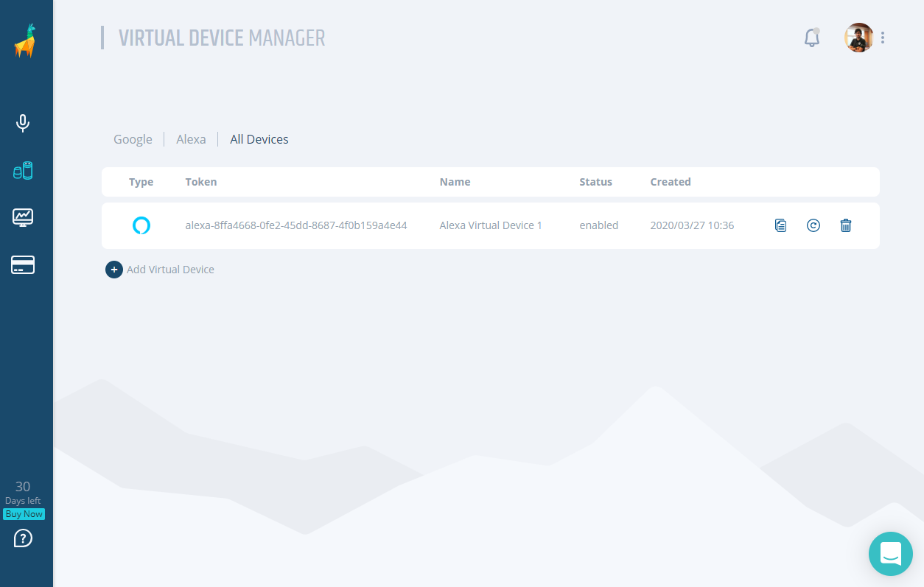Open the billing credit card icon

23,265
